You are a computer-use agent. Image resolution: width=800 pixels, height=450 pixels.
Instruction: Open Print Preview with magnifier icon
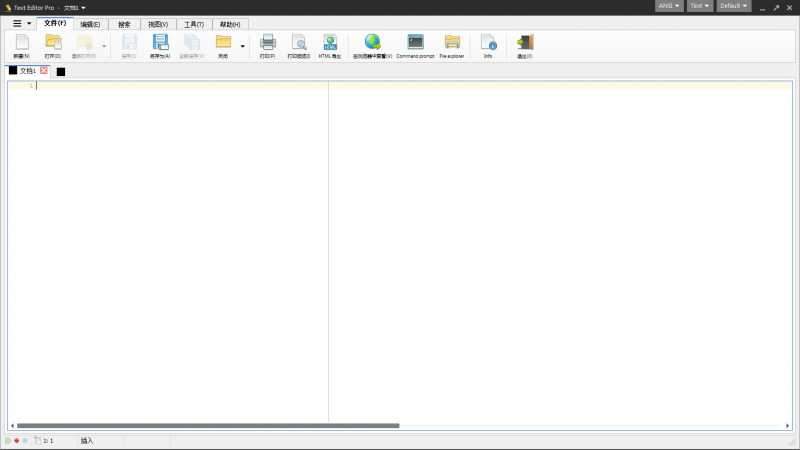(299, 43)
